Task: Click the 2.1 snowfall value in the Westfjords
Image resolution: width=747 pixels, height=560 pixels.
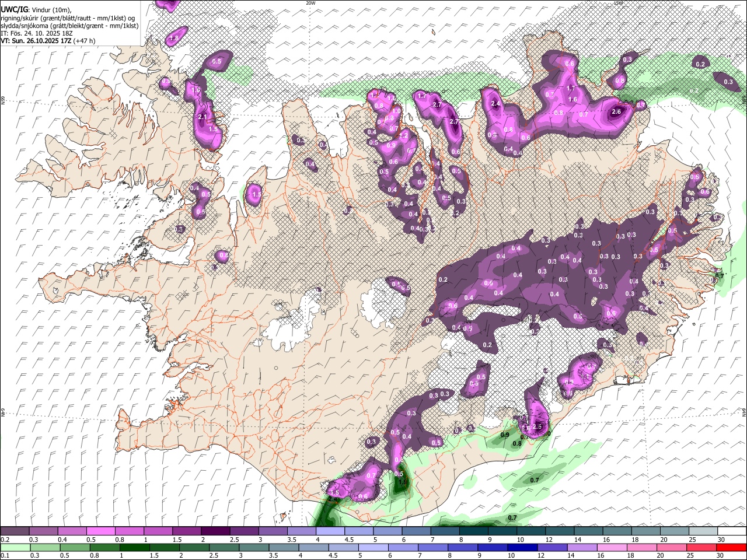Action: [203, 117]
